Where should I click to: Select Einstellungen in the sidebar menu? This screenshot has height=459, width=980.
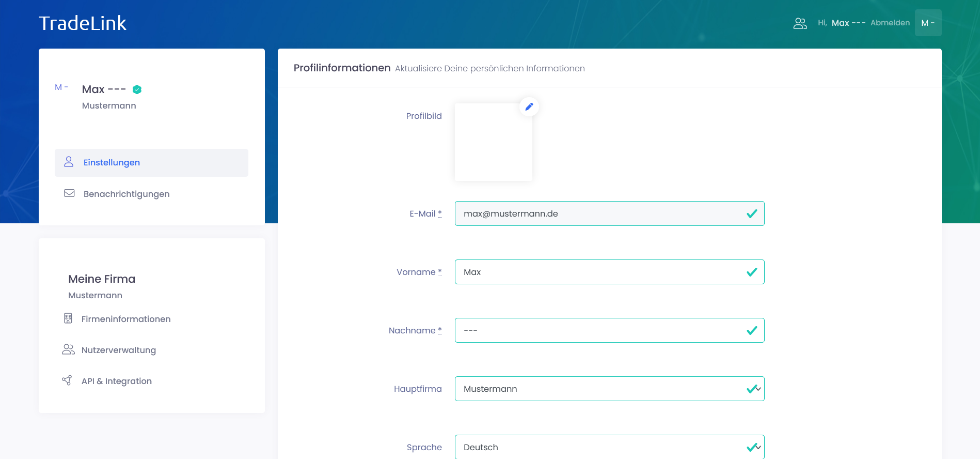point(112,163)
